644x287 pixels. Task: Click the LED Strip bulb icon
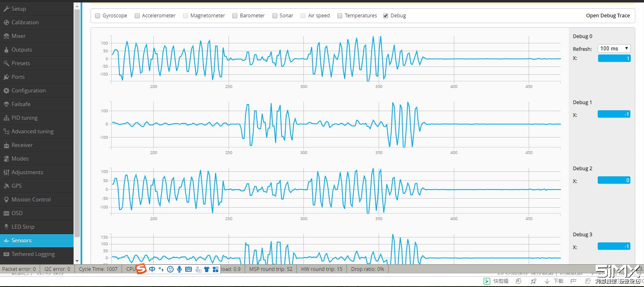[6, 227]
